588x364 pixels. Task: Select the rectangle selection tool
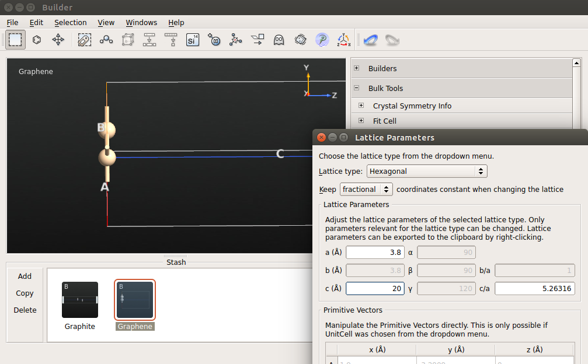[15, 39]
